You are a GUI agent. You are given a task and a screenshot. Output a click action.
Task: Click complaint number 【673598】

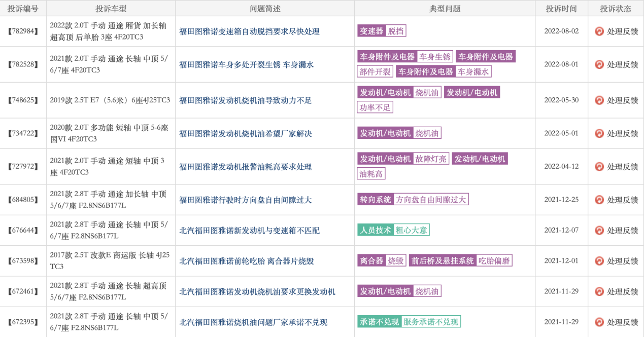pos(23,261)
